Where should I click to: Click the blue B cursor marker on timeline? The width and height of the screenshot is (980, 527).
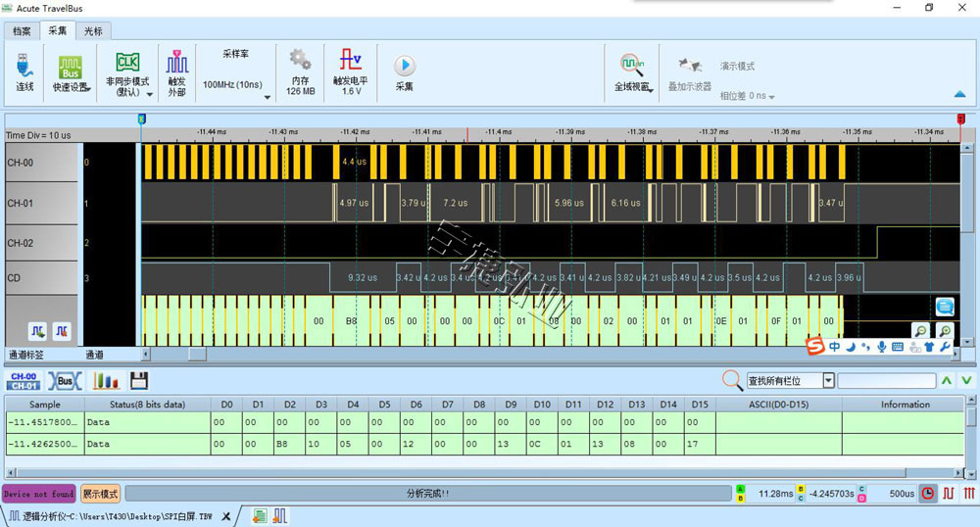[142, 119]
